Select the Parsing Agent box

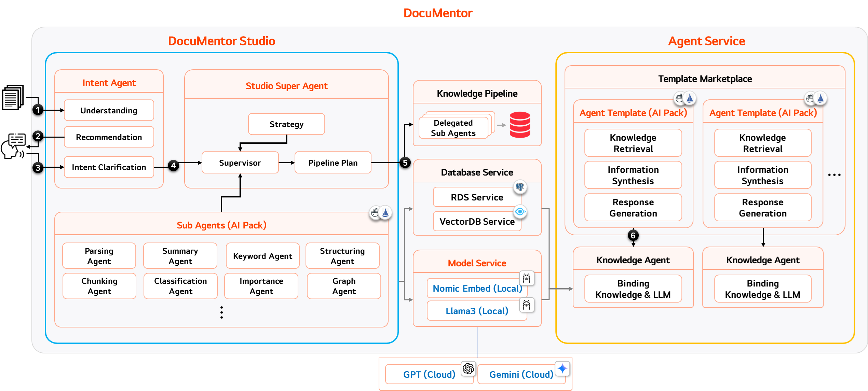(x=99, y=256)
